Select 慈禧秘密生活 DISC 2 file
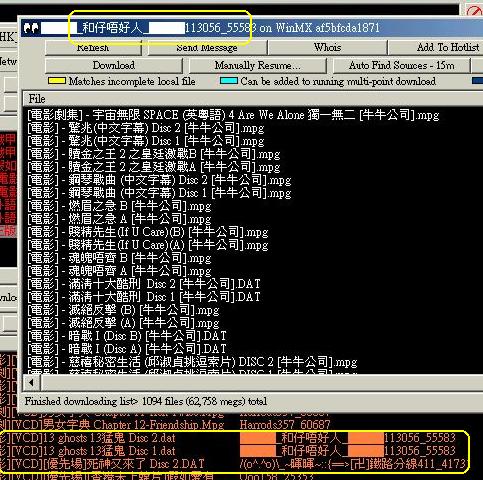 pos(192,362)
